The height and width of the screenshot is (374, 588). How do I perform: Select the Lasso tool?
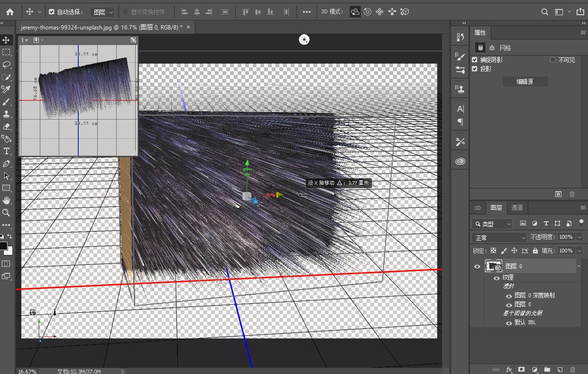(x=7, y=65)
